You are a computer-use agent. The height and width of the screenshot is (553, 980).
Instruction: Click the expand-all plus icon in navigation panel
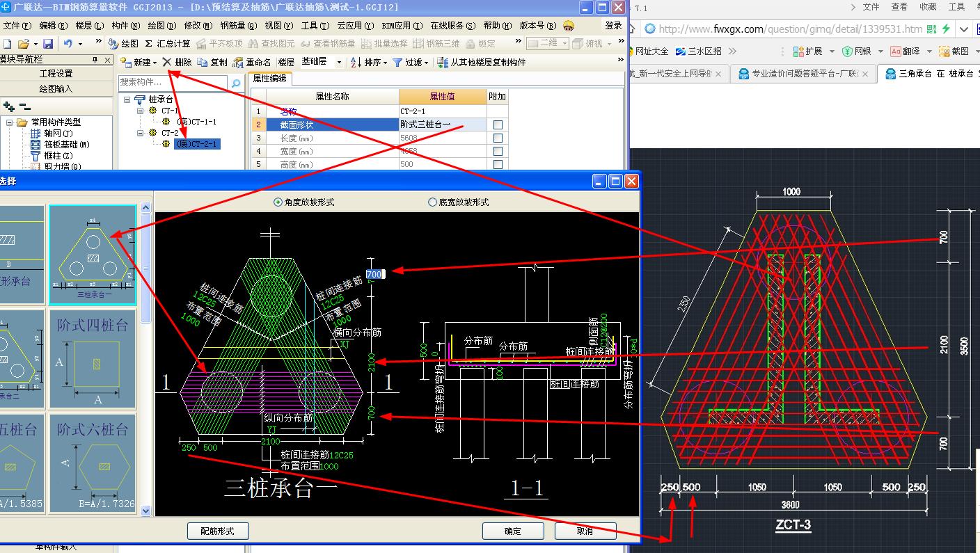click(9, 106)
